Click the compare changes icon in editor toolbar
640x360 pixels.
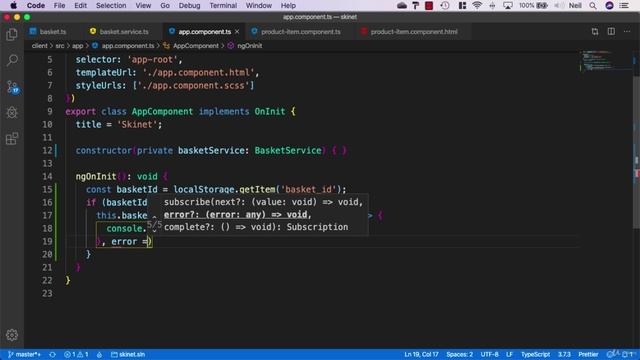click(595, 31)
